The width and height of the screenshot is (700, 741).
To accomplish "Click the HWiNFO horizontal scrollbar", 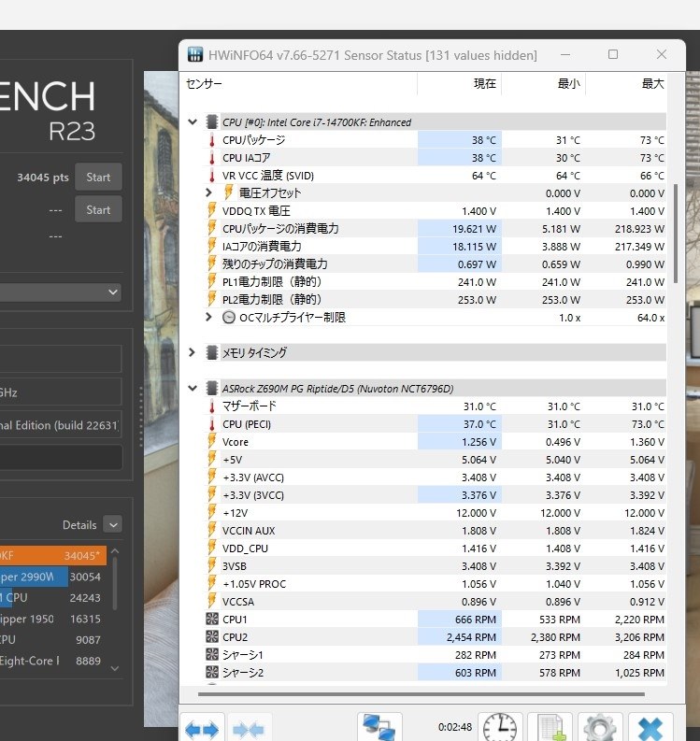I will click(x=421, y=694).
